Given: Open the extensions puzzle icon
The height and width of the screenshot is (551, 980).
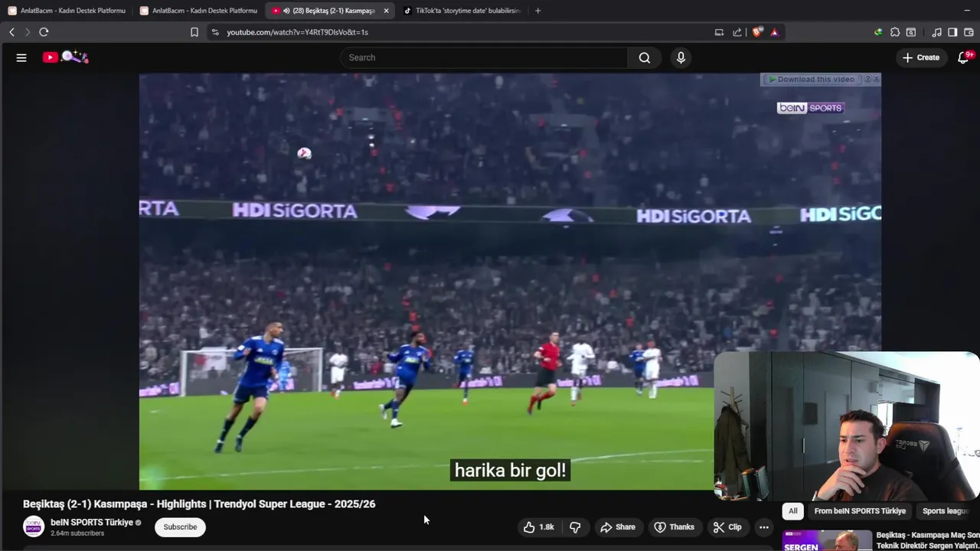Looking at the screenshot, I should click(x=895, y=32).
